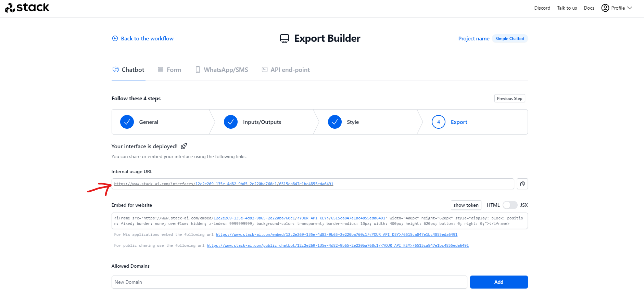Viewport: 644px width, 293px height.
Task: Go to the Style step checkmark
Action: pos(335,122)
